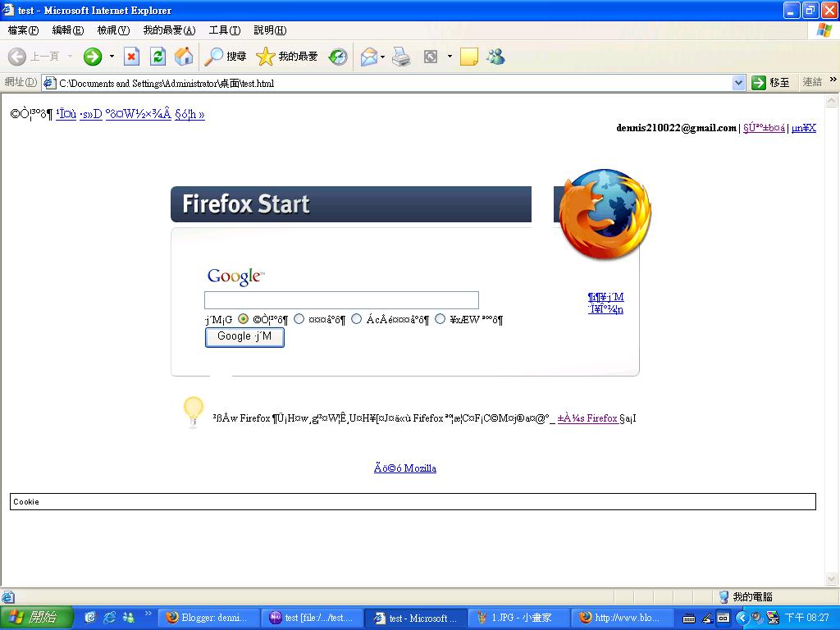Open the 編輯(E) menu
840x630 pixels.
[68, 30]
